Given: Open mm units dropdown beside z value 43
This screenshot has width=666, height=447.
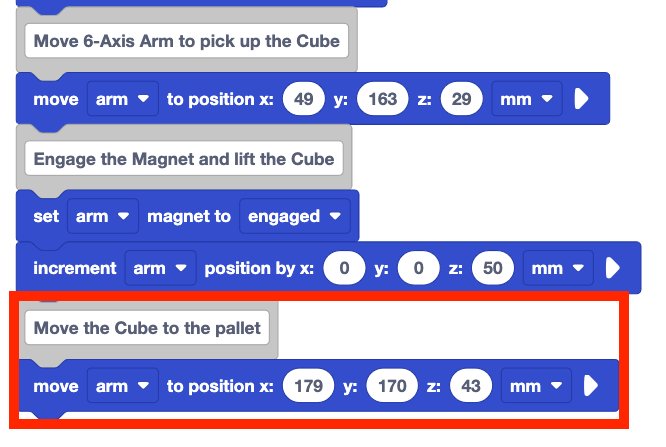Looking at the screenshot, I should coord(536,385).
